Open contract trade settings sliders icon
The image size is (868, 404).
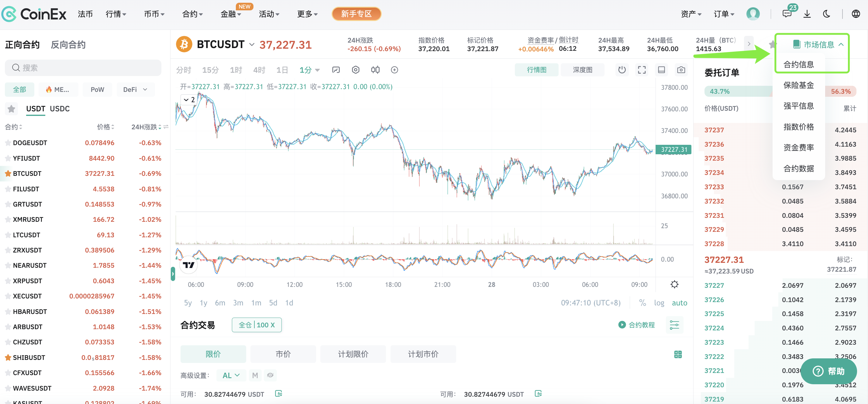[674, 325]
